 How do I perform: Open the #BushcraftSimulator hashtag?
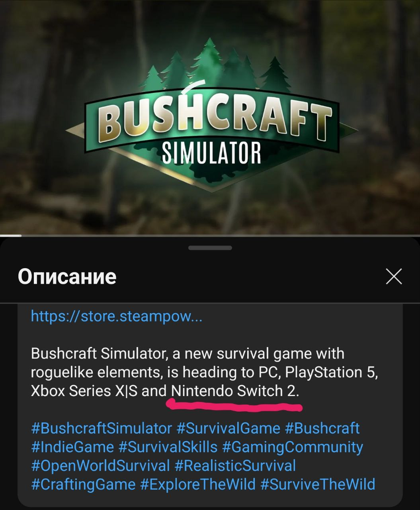(x=102, y=428)
